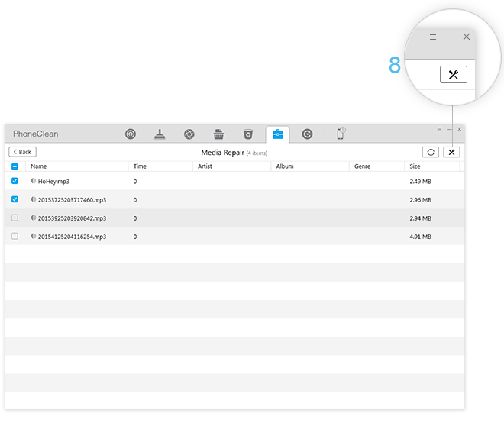
Task: Open the hamburger menu in title bar
Action: (438, 130)
